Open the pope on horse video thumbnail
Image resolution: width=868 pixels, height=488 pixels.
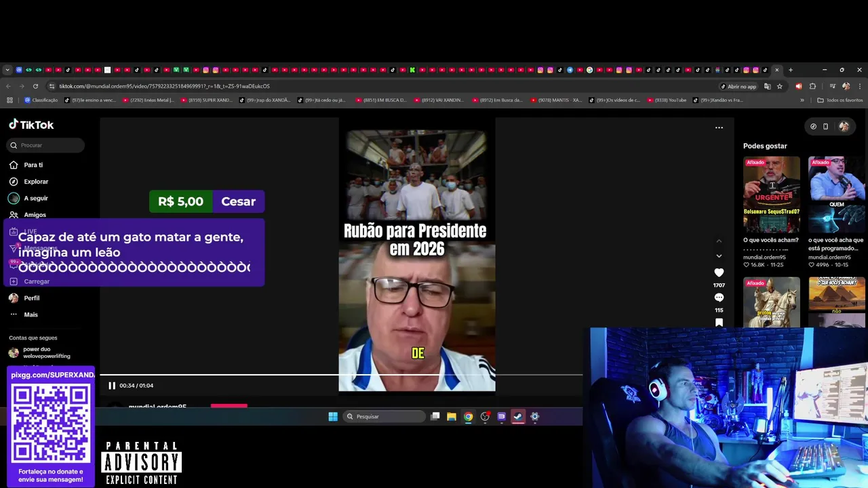click(x=771, y=302)
